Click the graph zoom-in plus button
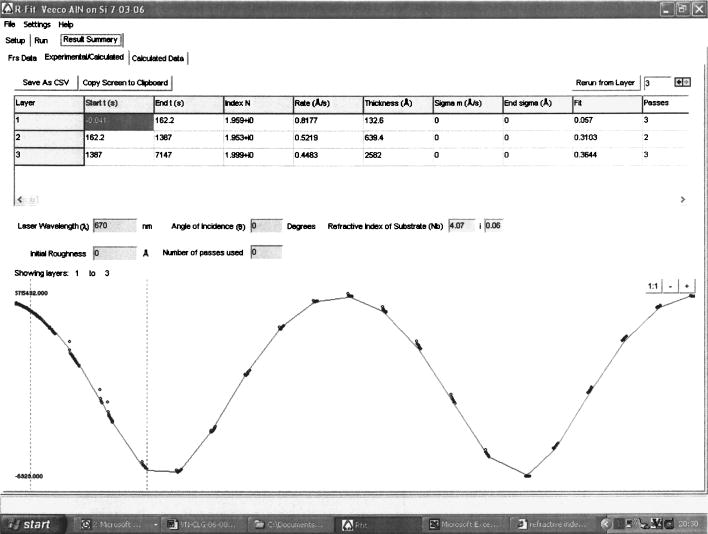This screenshot has height=534, width=708. [687, 286]
